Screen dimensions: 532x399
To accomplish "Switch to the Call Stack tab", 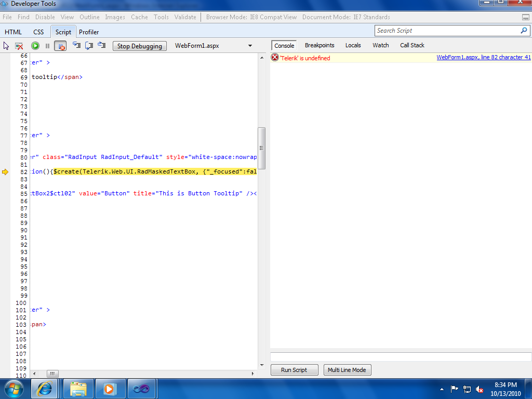I will 412,45.
